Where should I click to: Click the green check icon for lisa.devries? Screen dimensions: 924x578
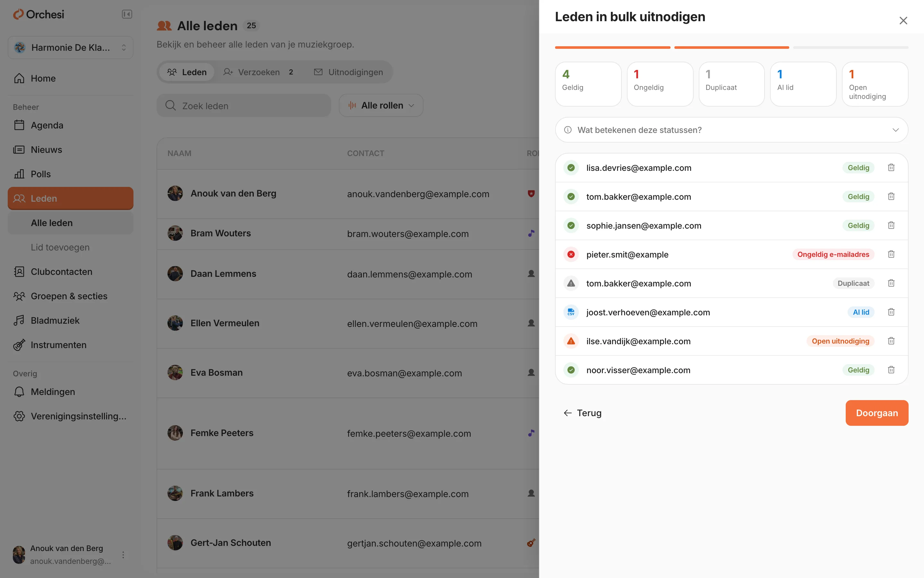[x=571, y=167]
